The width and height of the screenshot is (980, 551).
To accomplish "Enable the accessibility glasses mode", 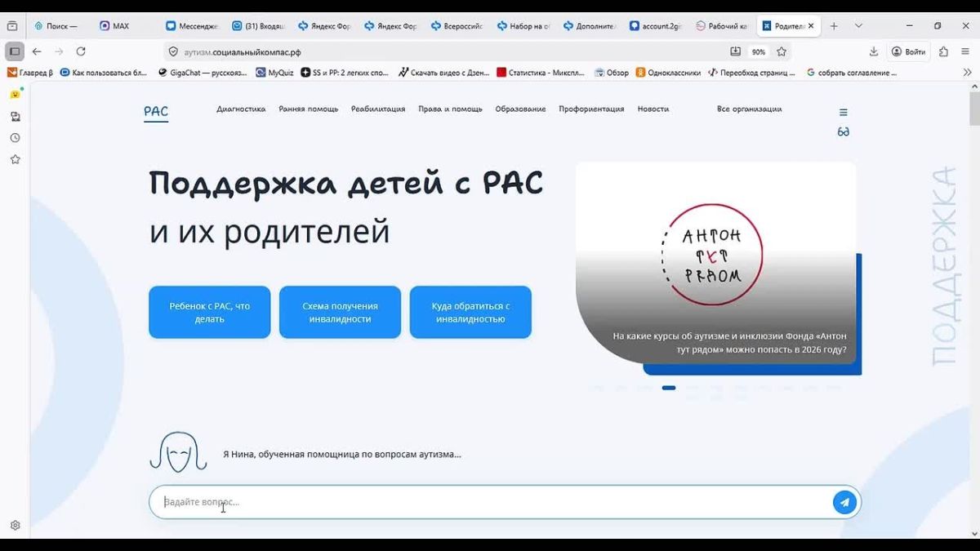I will (844, 131).
